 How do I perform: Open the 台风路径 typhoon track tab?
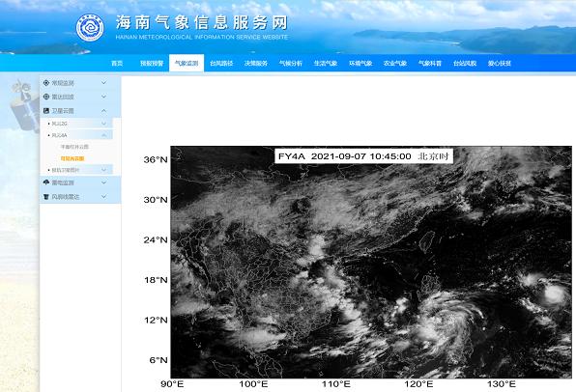[221, 63]
